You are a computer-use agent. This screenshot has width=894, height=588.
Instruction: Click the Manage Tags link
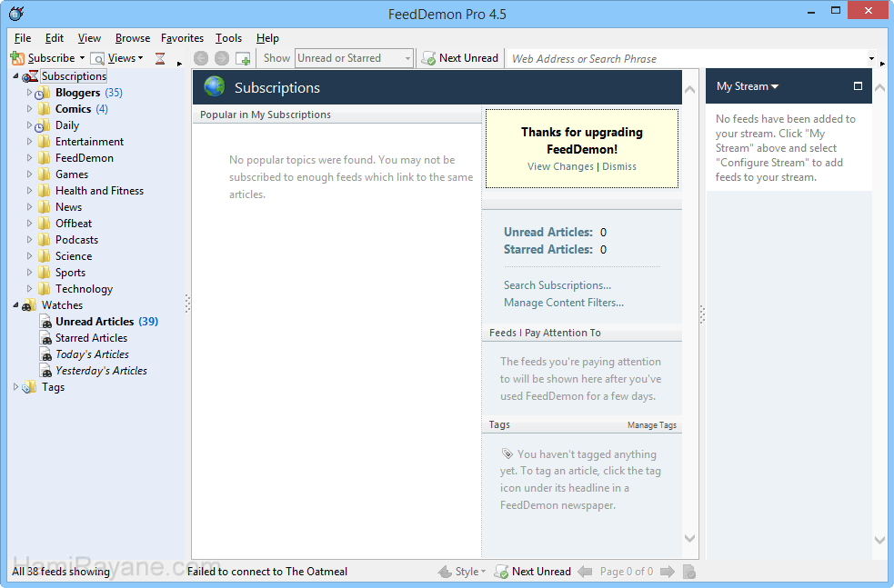coord(652,425)
